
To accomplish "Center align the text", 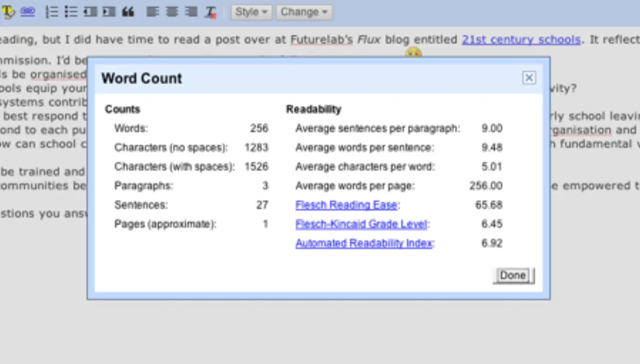I will point(171,12).
